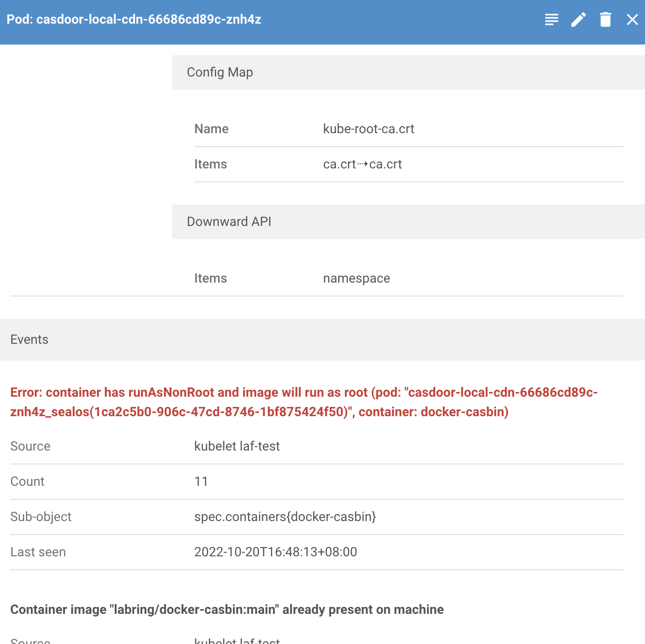Select the pod name in the title bar
The image size is (645, 644).
pyautogui.click(x=148, y=19)
